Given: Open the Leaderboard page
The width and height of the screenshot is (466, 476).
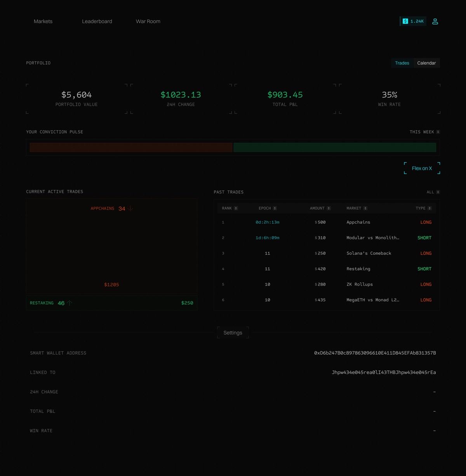Looking at the screenshot, I should click(x=97, y=21).
